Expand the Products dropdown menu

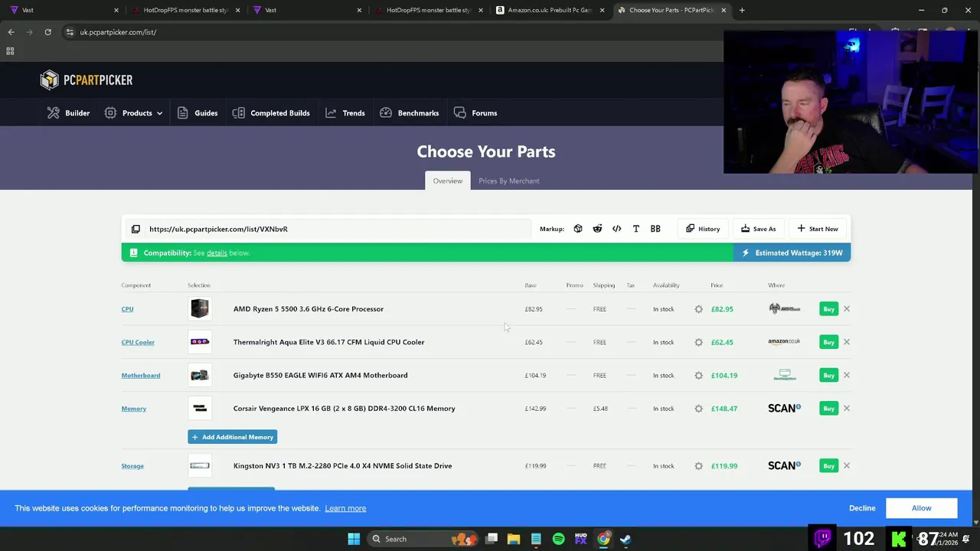[133, 113]
